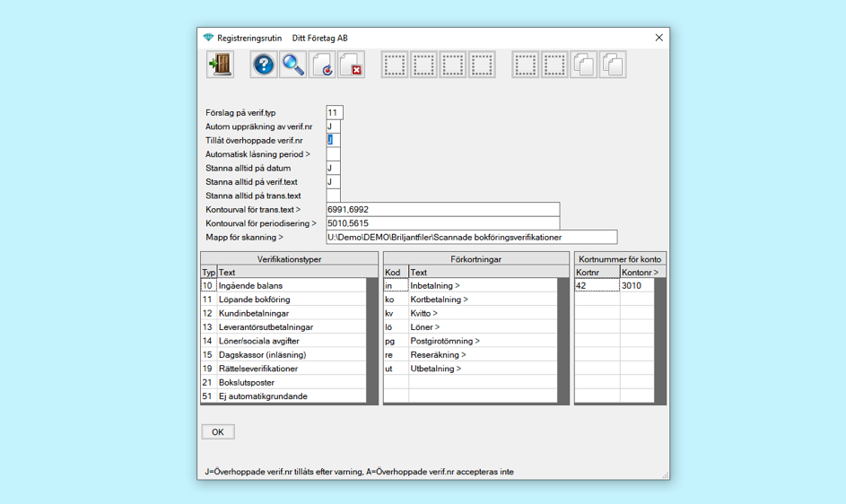Image resolution: width=846 pixels, height=504 pixels.
Task: Click the Förkortningar list scrollbar
Action: click(563, 341)
